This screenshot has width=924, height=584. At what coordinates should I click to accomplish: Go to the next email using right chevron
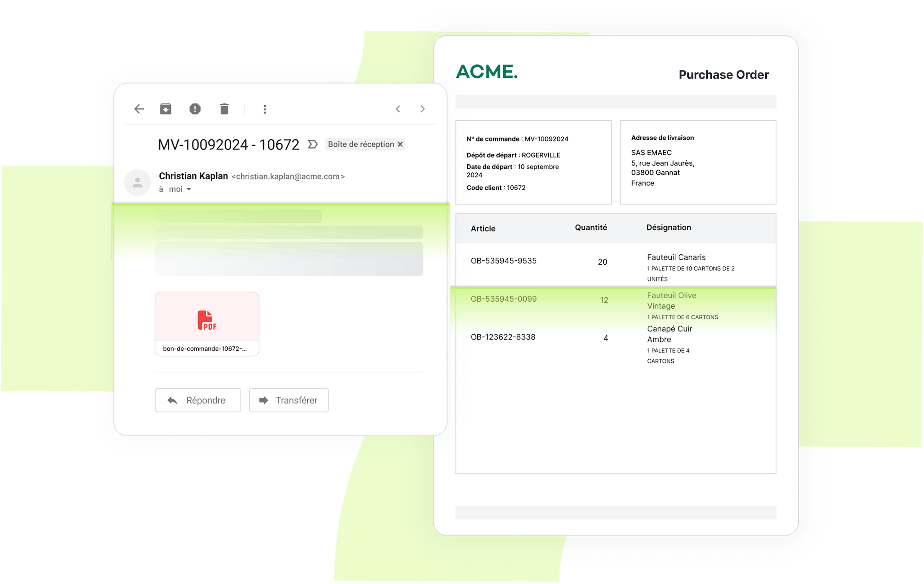pos(423,109)
